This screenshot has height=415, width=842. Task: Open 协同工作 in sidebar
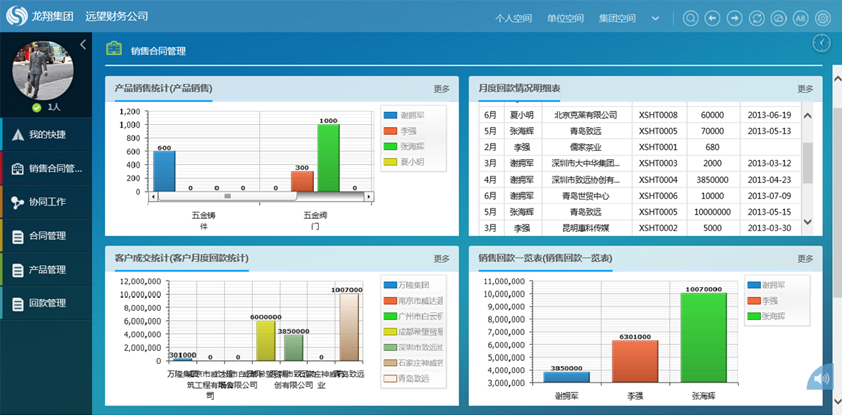(x=46, y=202)
